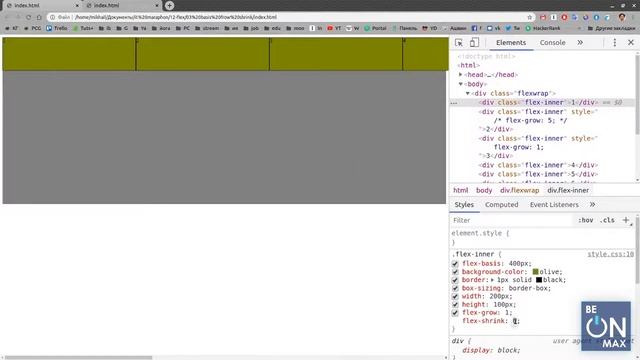Viewport: 640px width, 360px height.
Task: Collapse the body element in DOM tree
Action: tap(461, 84)
